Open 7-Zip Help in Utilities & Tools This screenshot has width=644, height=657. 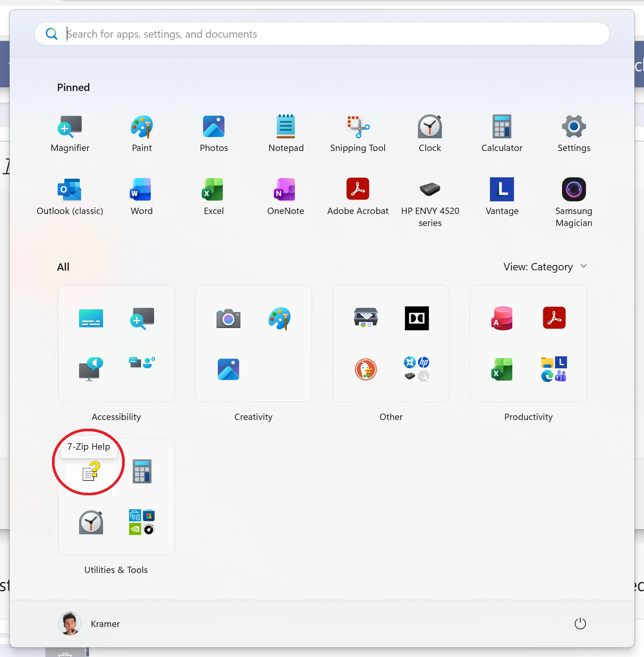point(91,471)
